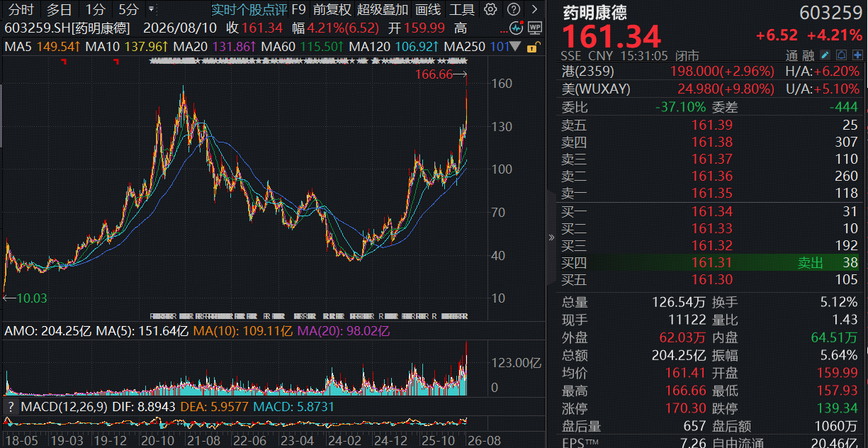Open period dropdown arrow after 5分
The height and width of the screenshot is (448, 868).
coord(152,10)
